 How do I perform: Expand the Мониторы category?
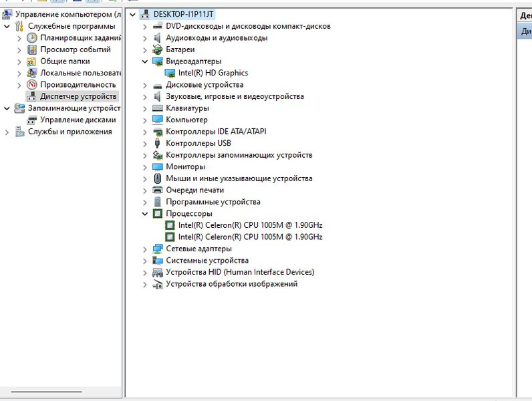[145, 167]
